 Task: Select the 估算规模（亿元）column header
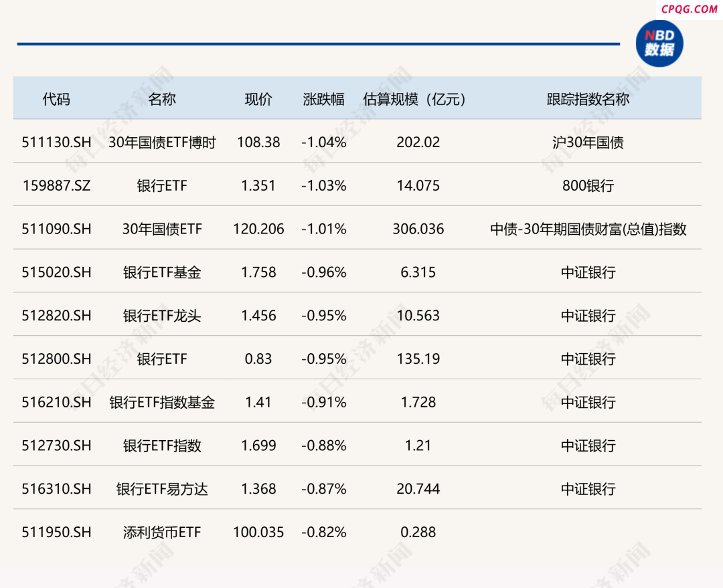point(414,99)
